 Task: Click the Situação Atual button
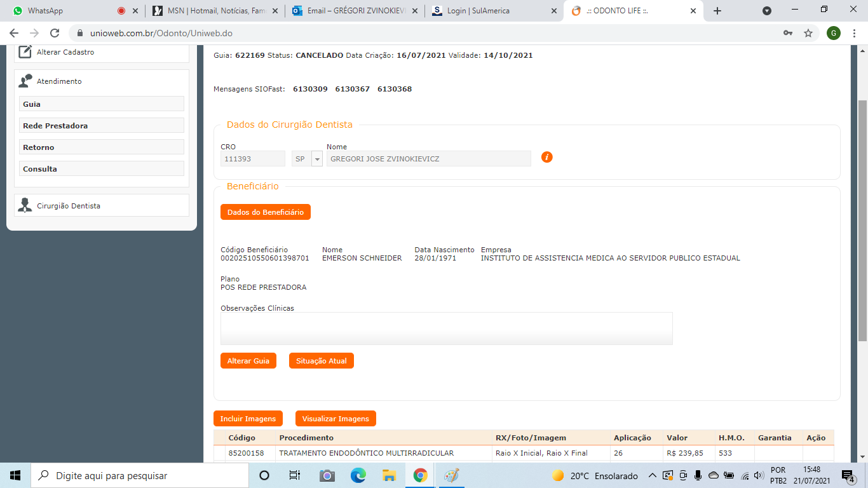[321, 361]
